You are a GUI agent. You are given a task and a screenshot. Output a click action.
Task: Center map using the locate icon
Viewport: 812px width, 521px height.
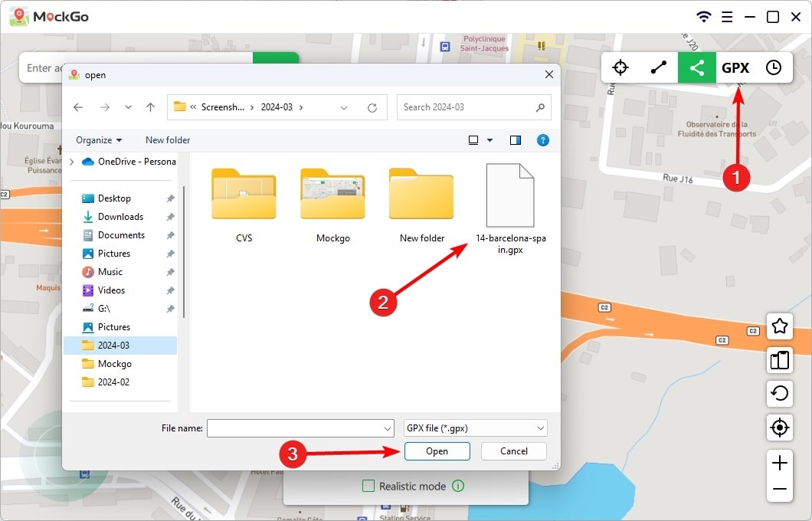[x=779, y=428]
